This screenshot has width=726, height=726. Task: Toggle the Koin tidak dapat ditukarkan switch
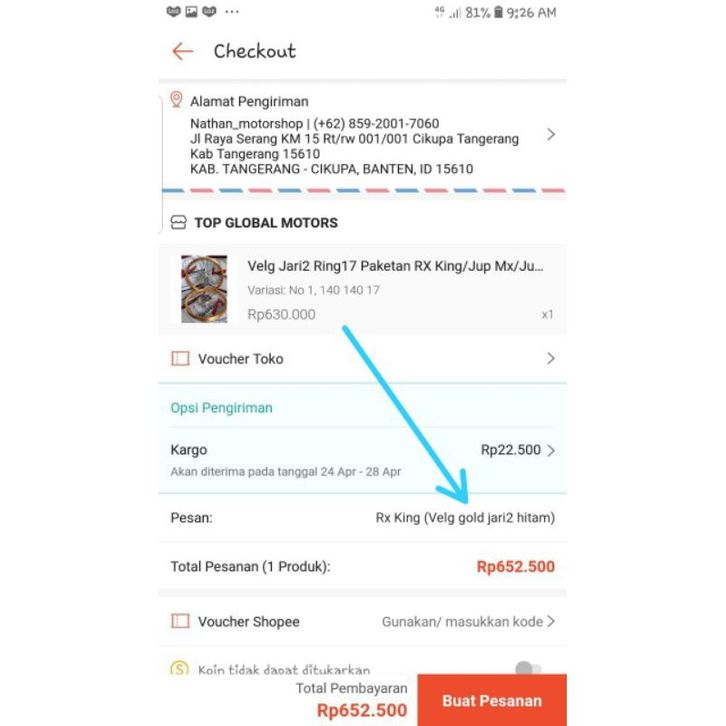pos(528,668)
